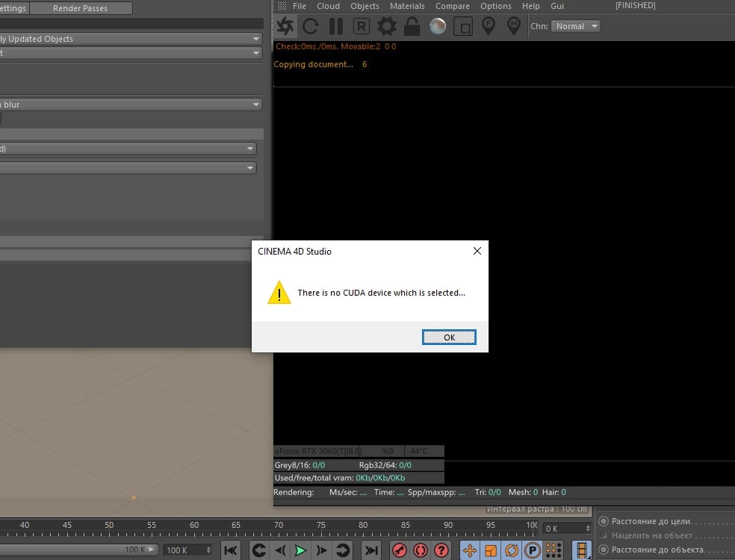Toggle scale keying orange square icon
The width and height of the screenshot is (735, 560).
490,550
